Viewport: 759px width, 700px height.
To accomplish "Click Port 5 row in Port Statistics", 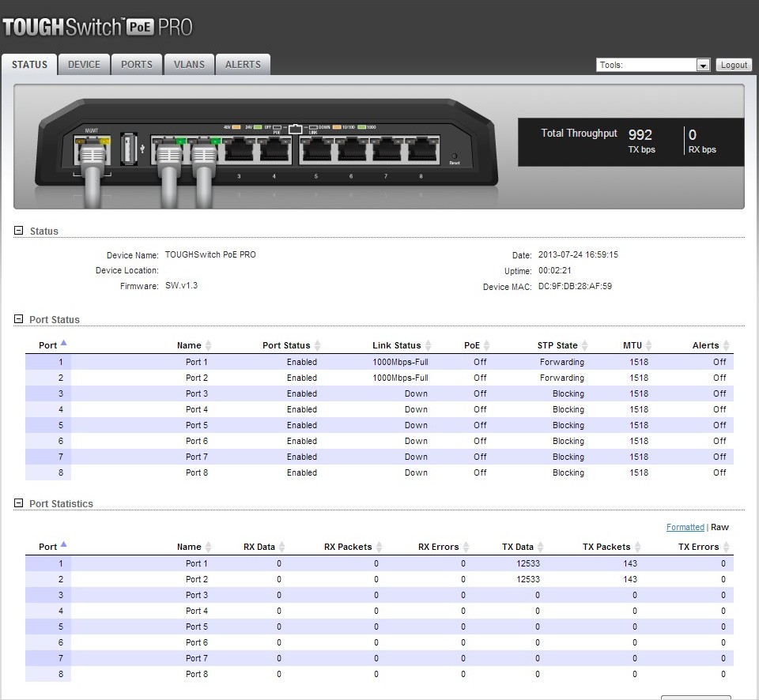I will pyautogui.click(x=379, y=627).
